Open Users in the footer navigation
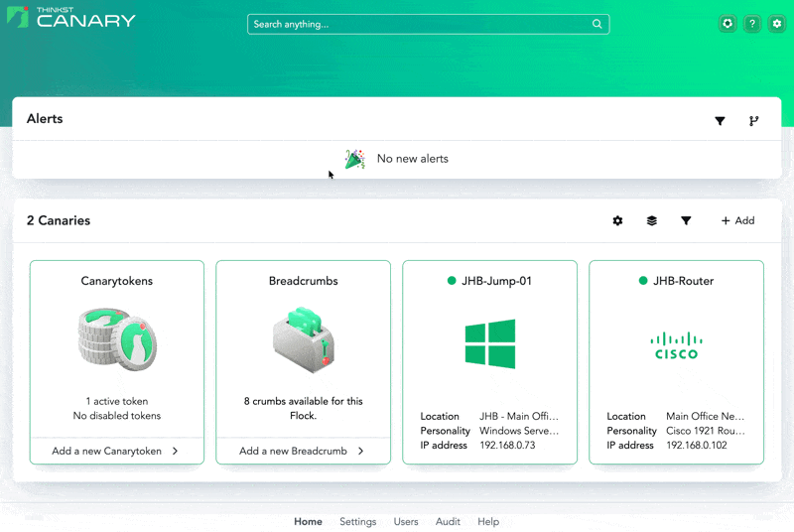 (x=406, y=521)
